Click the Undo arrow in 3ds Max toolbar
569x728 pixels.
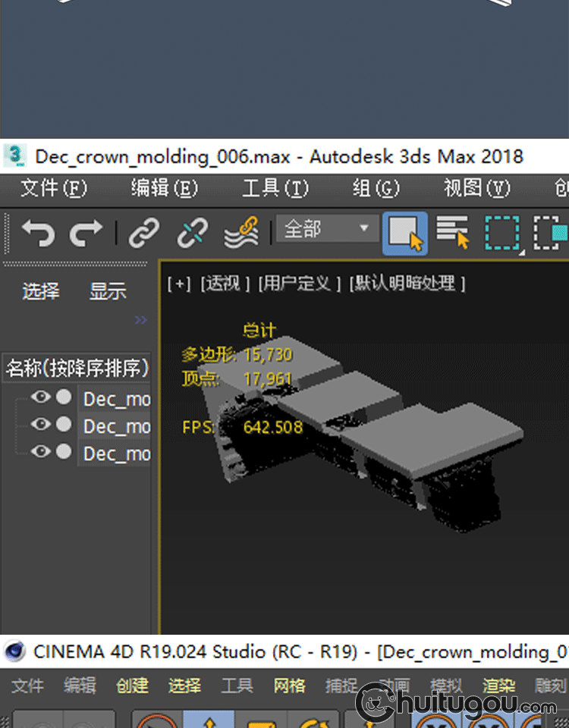point(39,232)
